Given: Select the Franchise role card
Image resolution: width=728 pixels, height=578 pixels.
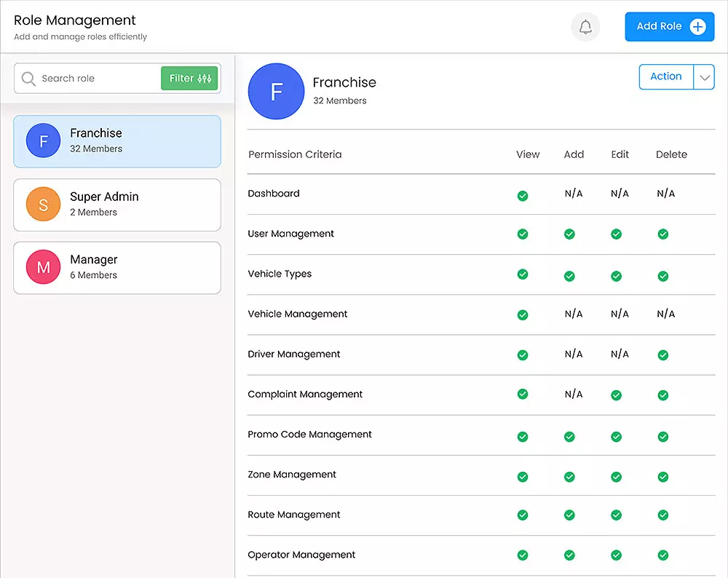Looking at the screenshot, I should [x=117, y=141].
